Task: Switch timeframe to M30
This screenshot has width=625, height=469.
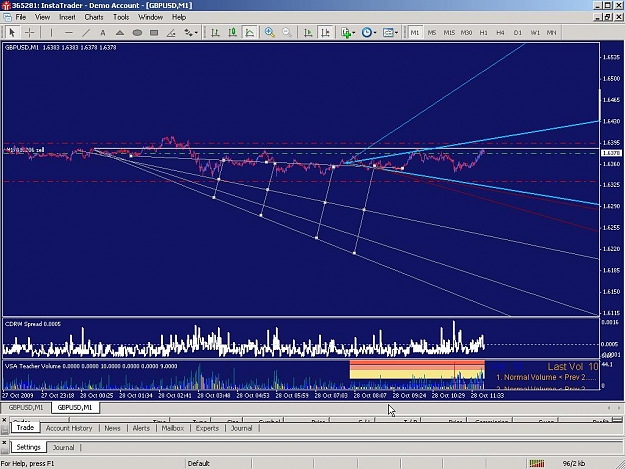Action: coord(466,33)
